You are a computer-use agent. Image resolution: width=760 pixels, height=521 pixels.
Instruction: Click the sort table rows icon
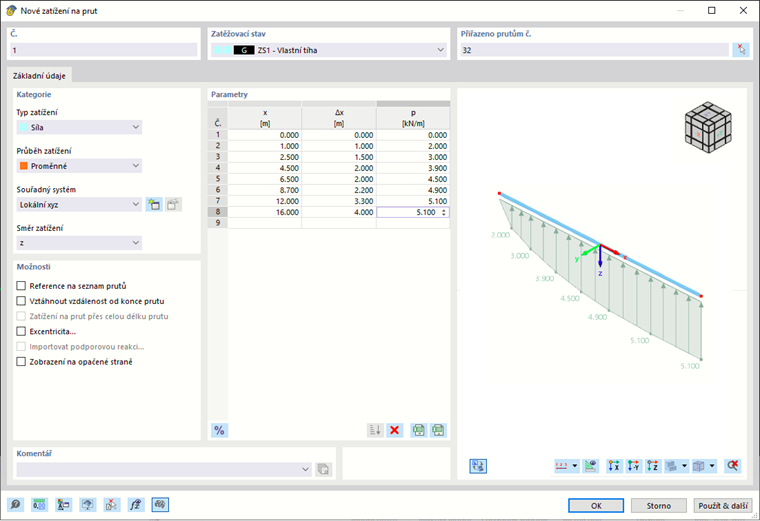(x=375, y=430)
